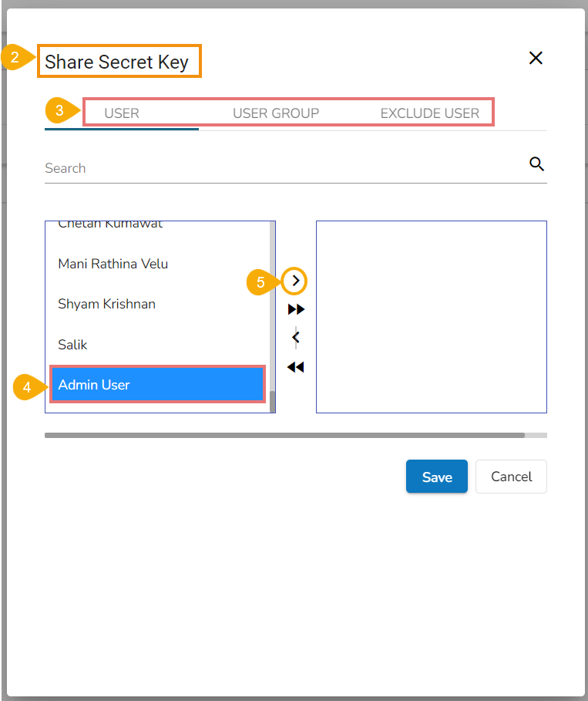The height and width of the screenshot is (701, 588).
Task: Choose Shyam Krishnan in user list
Action: tap(107, 304)
